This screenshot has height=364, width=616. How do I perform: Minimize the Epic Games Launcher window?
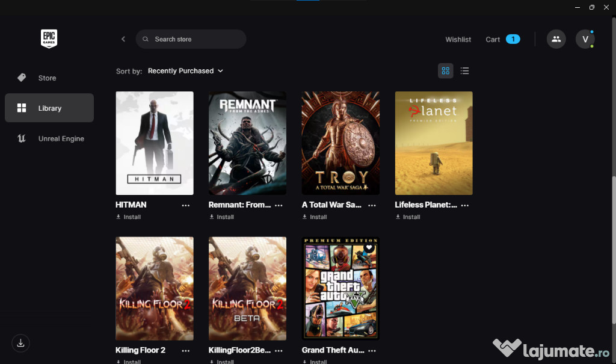pyautogui.click(x=577, y=7)
